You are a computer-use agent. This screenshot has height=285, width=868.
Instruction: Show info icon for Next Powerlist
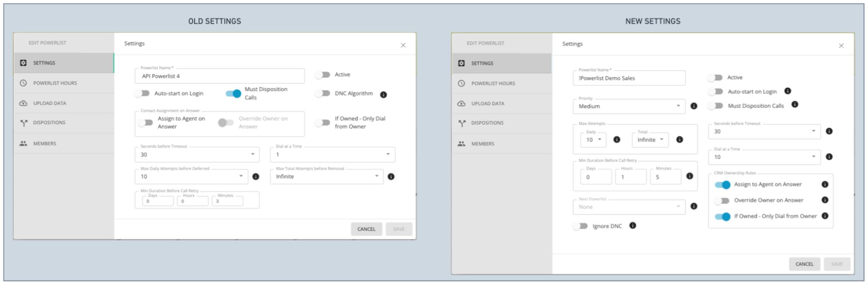[694, 206]
